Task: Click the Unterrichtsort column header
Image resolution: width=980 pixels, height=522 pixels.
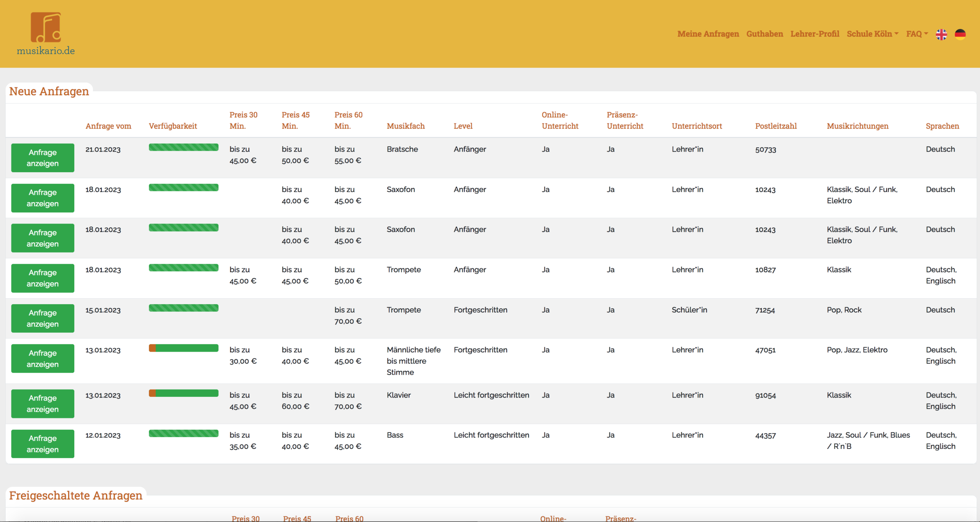Action: tap(697, 126)
